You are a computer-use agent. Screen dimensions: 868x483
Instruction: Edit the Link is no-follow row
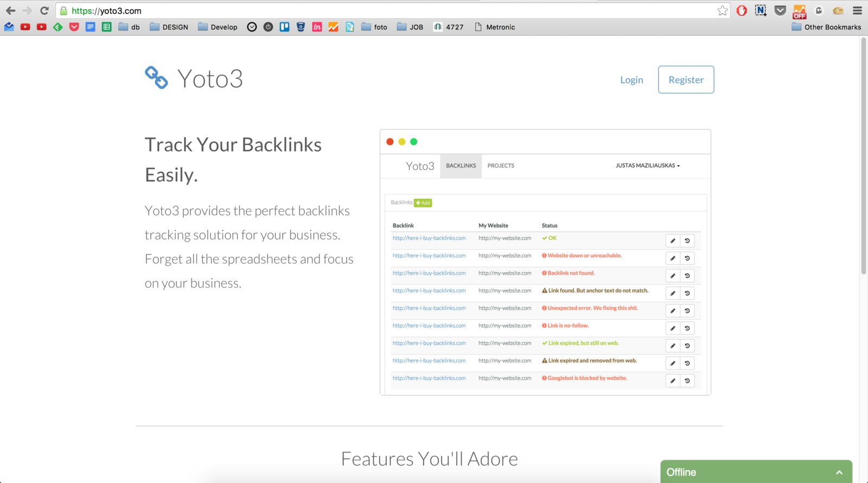tap(673, 328)
